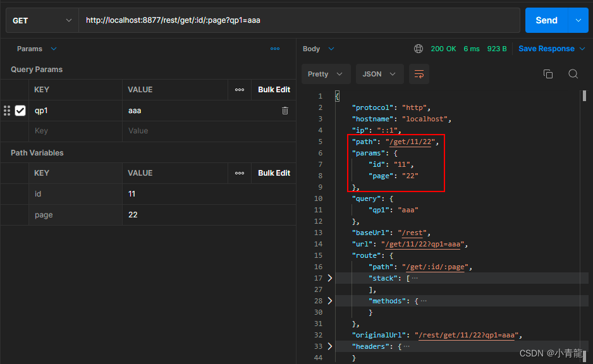The width and height of the screenshot is (593, 364).
Task: Expand the collapsed methods object
Action: [x=330, y=301]
